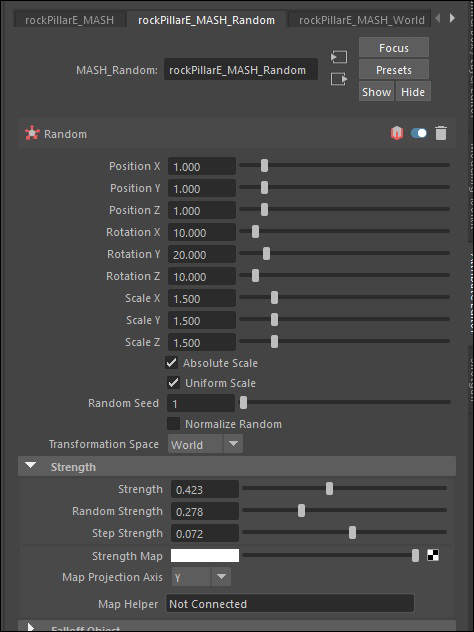The width and height of the screenshot is (474, 632).
Task: Uncheck the Absolute Scale checkbox
Action: click(172, 363)
